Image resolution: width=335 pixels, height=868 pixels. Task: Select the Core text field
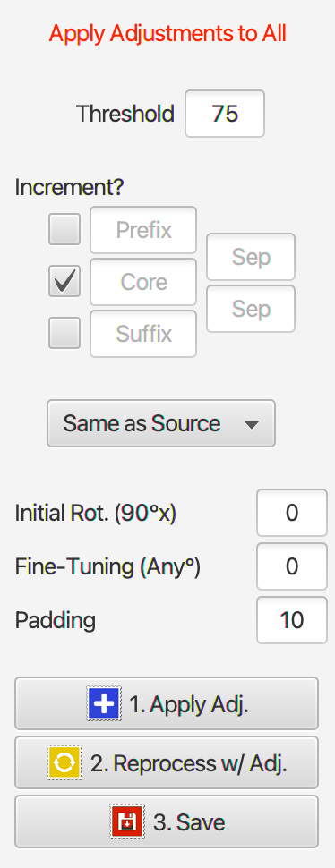point(143,282)
